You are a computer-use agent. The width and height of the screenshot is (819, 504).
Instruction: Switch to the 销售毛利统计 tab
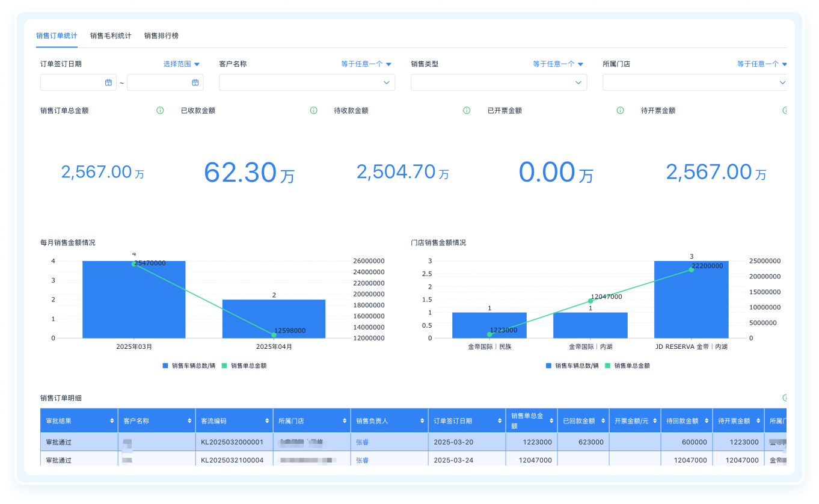111,35
